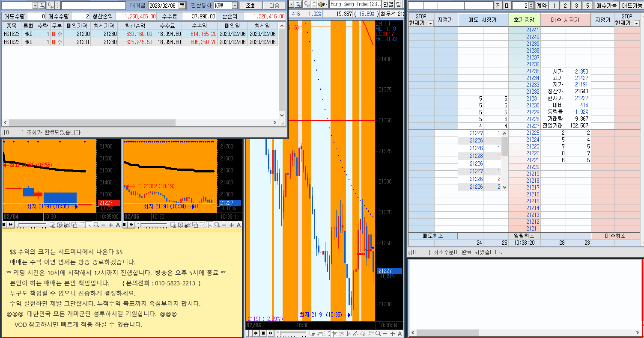Click the minus zoom-out icon on main chart
Screen dimensions: 644x338
385,333
